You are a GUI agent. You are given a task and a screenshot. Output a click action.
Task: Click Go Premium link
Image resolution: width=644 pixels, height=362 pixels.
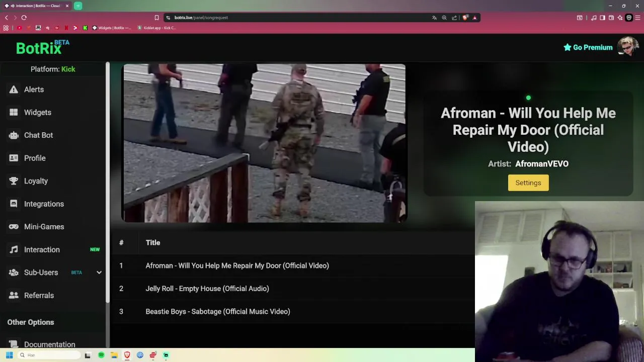pyautogui.click(x=588, y=47)
